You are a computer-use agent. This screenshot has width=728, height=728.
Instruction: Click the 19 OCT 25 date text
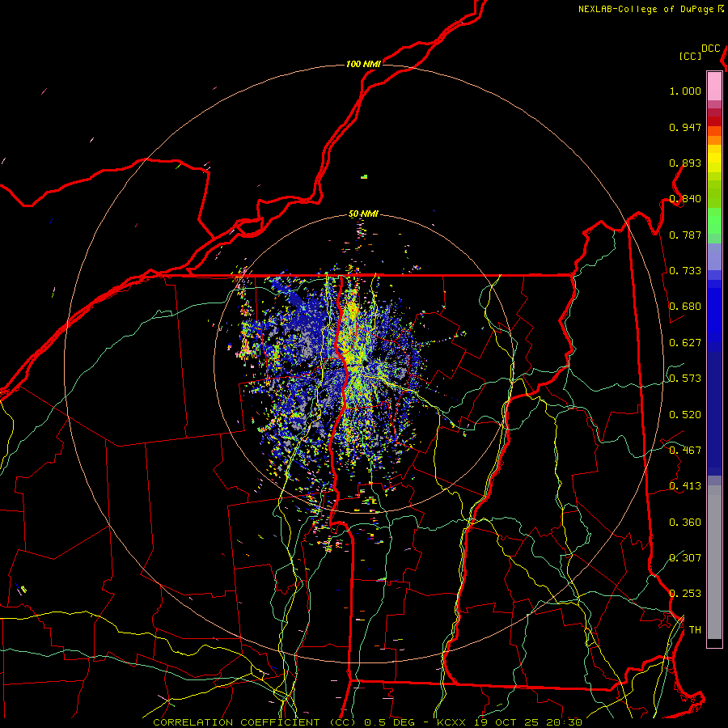pos(506,722)
